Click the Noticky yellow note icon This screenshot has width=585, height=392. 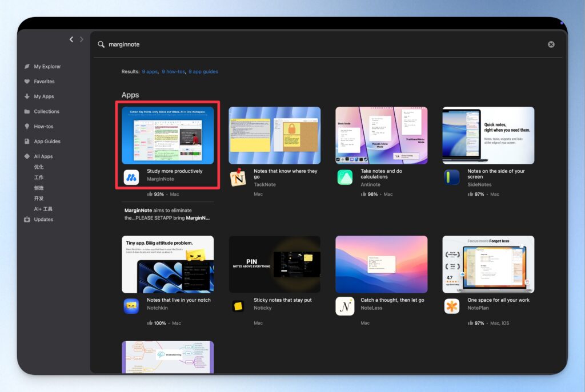[x=238, y=306]
